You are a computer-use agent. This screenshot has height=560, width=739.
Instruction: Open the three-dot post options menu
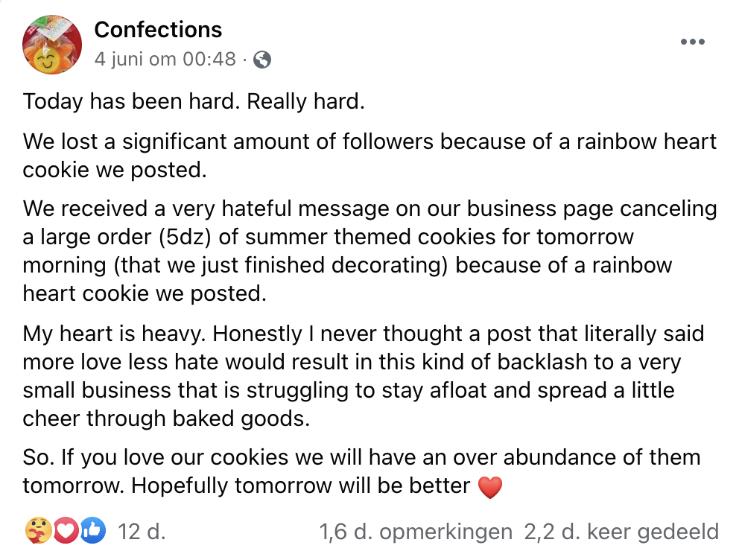pos(692,42)
